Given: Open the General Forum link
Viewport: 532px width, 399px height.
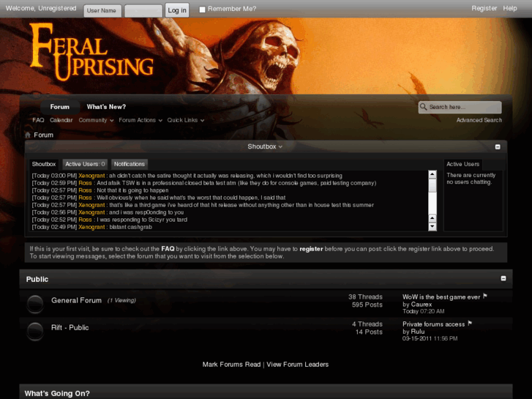Looking at the screenshot, I should coord(76,300).
